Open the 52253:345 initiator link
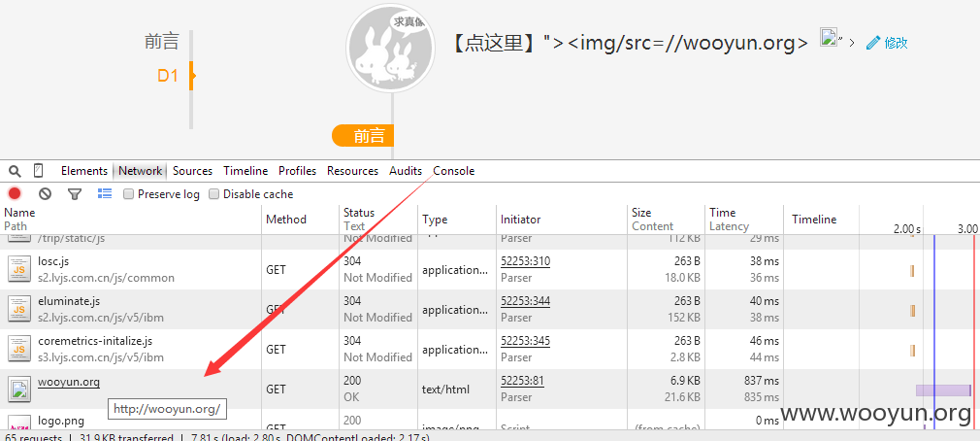The height and width of the screenshot is (441, 980). click(x=525, y=342)
